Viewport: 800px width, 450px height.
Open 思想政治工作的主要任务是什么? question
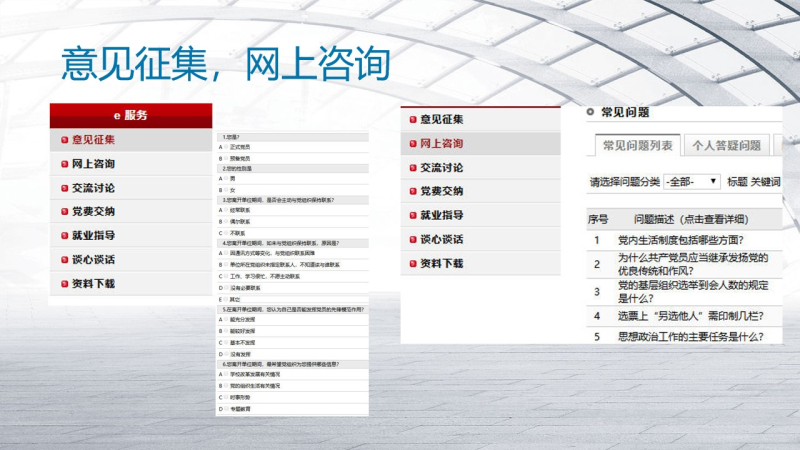pos(690,337)
